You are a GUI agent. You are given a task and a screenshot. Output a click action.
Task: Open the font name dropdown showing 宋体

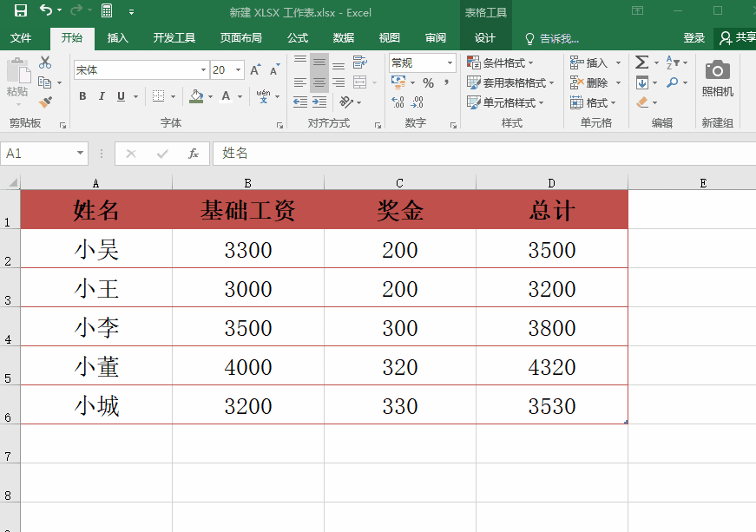[141, 70]
